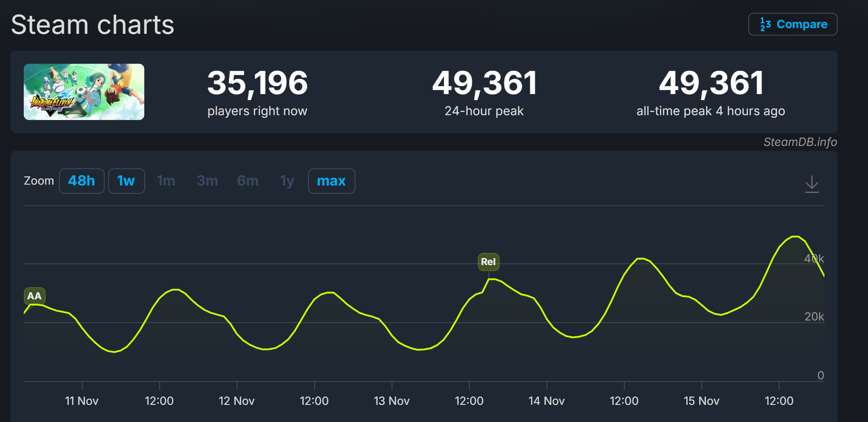Choose the 6m zoom range

pyautogui.click(x=248, y=181)
